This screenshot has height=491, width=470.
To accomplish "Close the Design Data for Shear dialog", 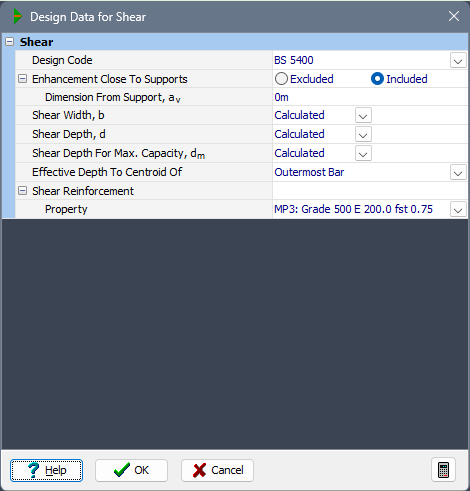I will pos(454,16).
